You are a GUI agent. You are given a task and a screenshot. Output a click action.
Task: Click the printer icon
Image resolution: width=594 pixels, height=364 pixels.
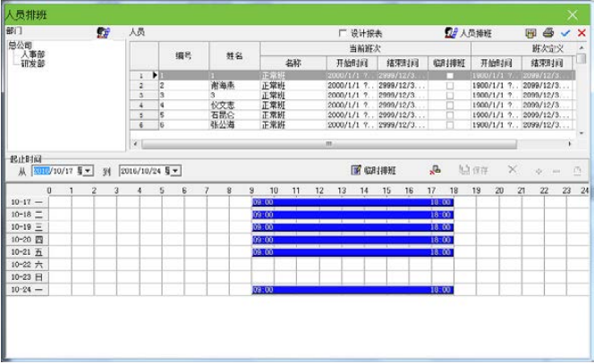[x=548, y=32]
